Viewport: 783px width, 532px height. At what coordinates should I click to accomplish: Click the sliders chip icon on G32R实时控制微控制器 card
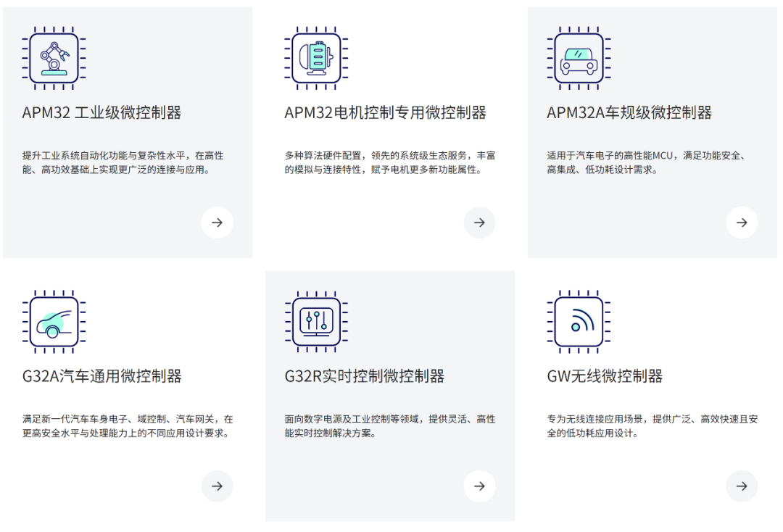(x=315, y=322)
